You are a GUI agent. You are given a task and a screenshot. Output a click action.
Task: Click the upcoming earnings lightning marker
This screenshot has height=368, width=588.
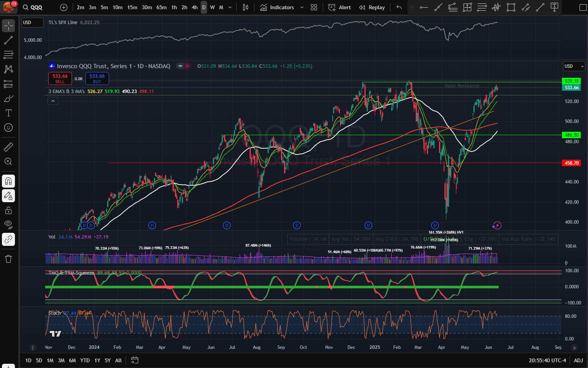coord(497,225)
